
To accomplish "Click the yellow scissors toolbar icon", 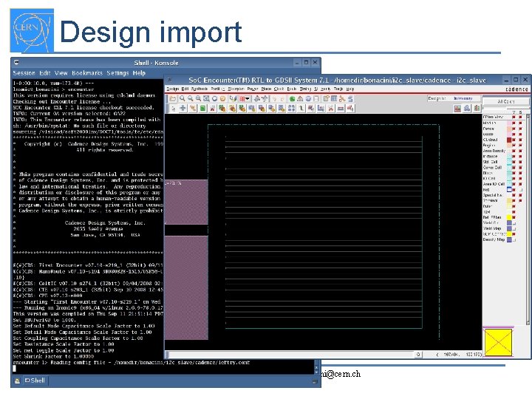I will pyautogui.click(x=342, y=99).
